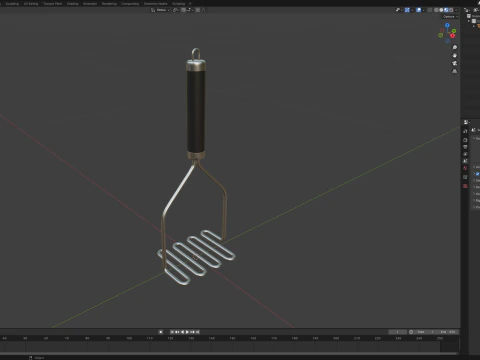Click the blue Z axis on navigation gizmo
The image size is (480, 360).
click(447, 25)
